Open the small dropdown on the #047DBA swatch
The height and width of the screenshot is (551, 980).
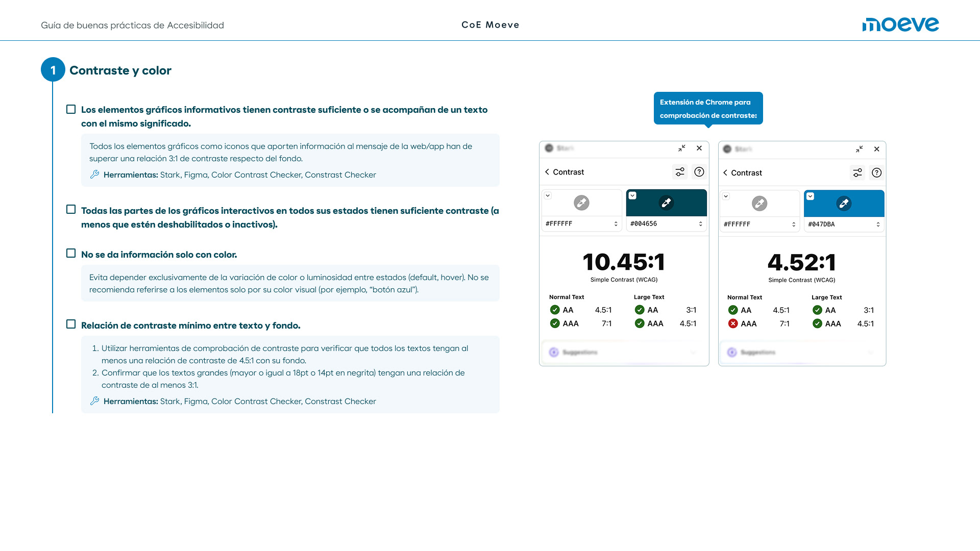[810, 196]
